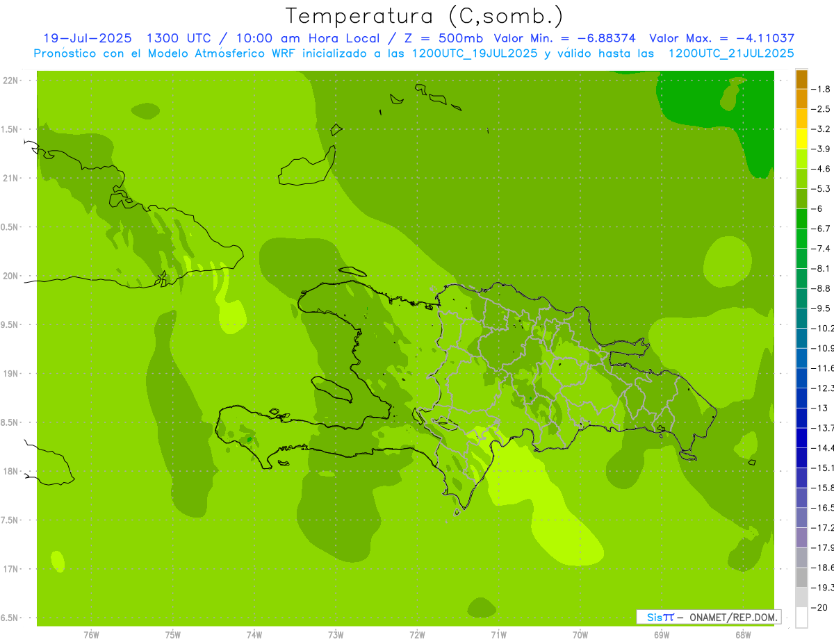
Task: Select the blue swatch between -13 and -13.7
Action: (801, 418)
